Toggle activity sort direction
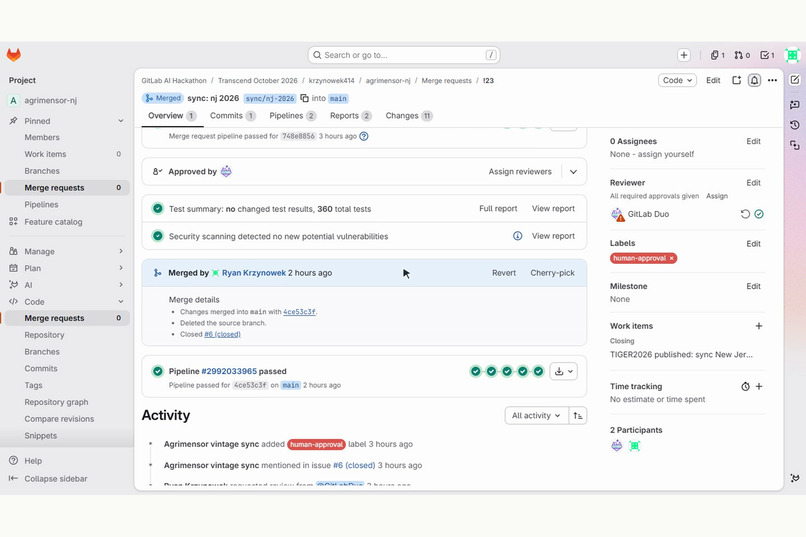Image resolution: width=806 pixels, height=537 pixels. pos(578,416)
